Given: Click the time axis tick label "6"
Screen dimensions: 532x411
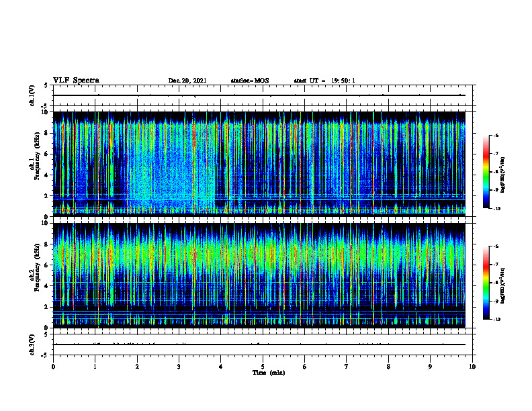Looking at the screenshot, I should 305,367.
